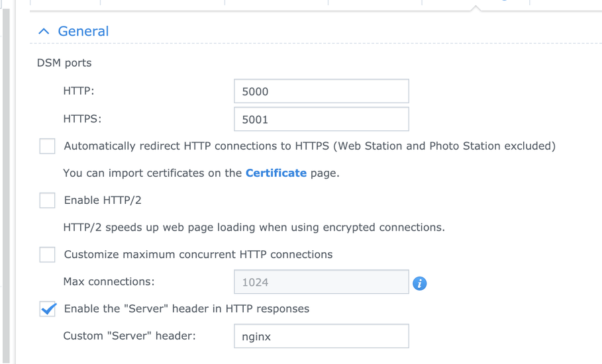Click 'Enable the "Server" header in HTTP responses' label

tap(186, 308)
